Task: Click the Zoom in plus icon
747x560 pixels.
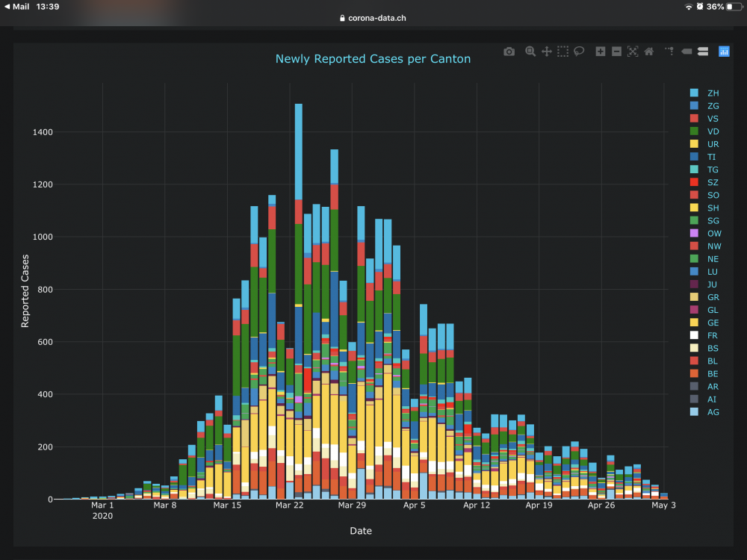Action: [x=601, y=52]
